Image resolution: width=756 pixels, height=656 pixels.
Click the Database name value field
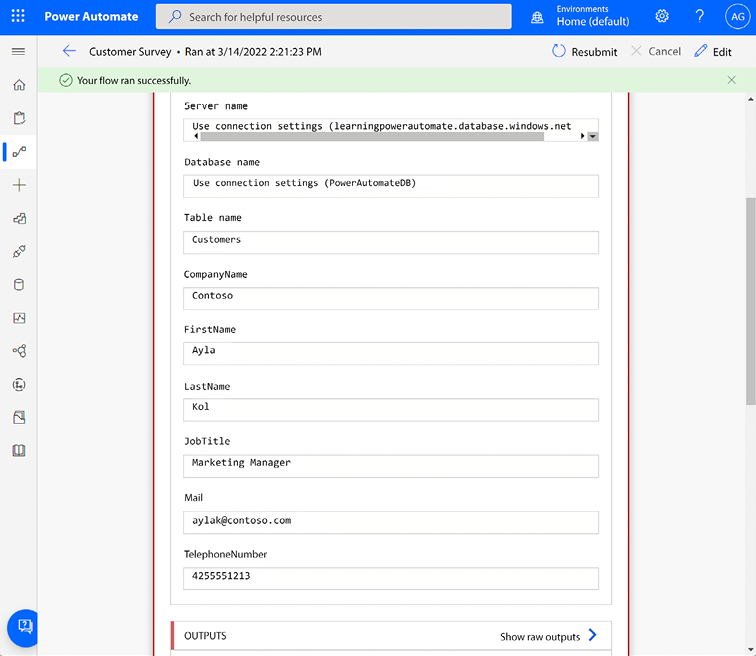pos(391,186)
